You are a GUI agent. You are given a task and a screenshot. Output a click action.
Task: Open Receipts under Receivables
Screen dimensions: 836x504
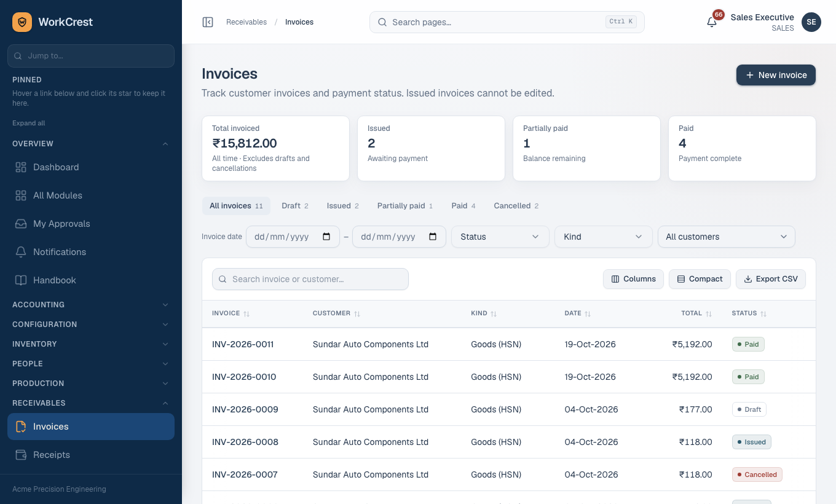tap(91, 455)
